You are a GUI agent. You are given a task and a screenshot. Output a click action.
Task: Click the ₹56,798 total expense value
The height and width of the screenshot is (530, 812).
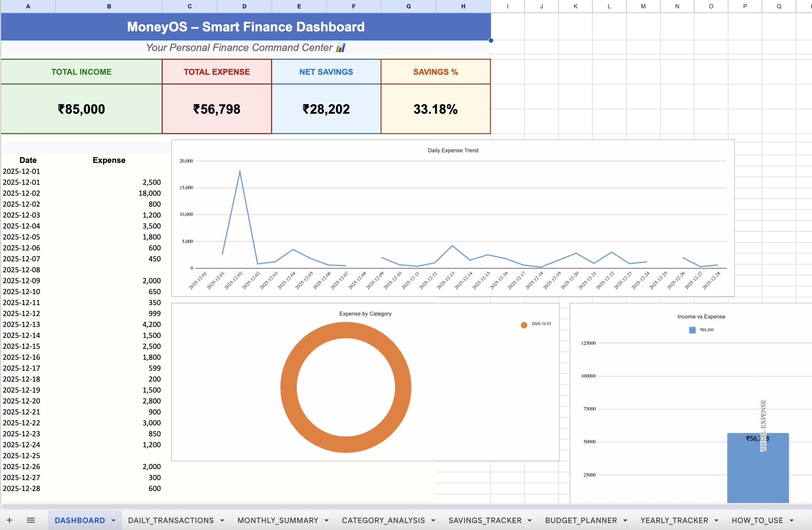click(x=217, y=109)
